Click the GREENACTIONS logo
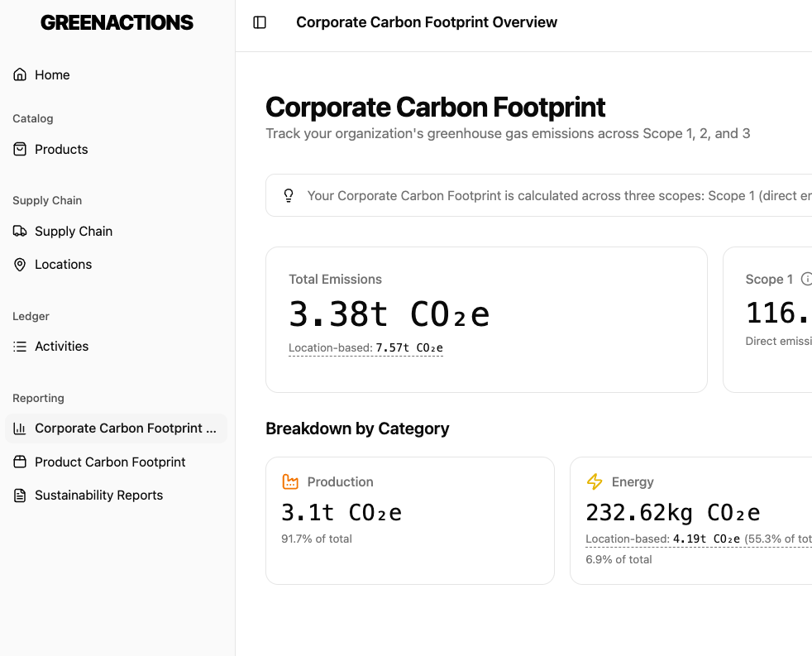 [117, 22]
